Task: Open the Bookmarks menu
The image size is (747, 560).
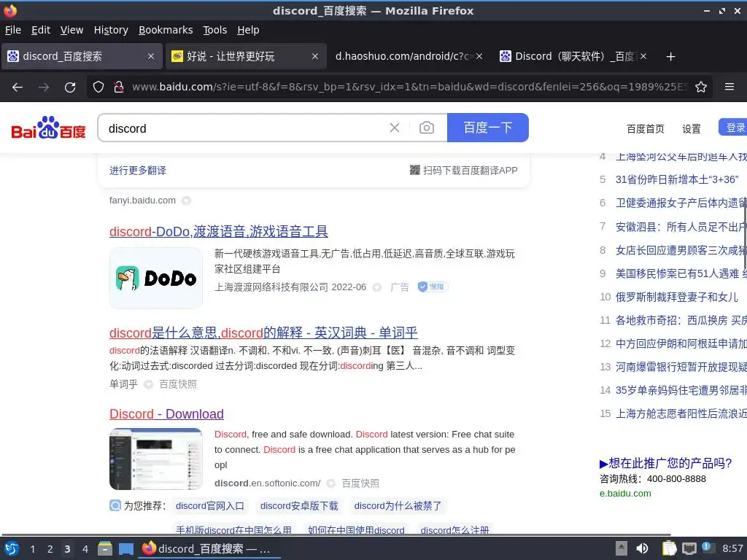Action: click(x=166, y=30)
